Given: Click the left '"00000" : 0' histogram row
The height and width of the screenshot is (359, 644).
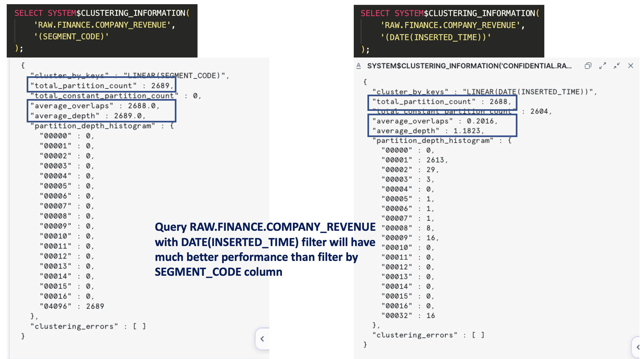Looking at the screenshot, I should [67, 136].
